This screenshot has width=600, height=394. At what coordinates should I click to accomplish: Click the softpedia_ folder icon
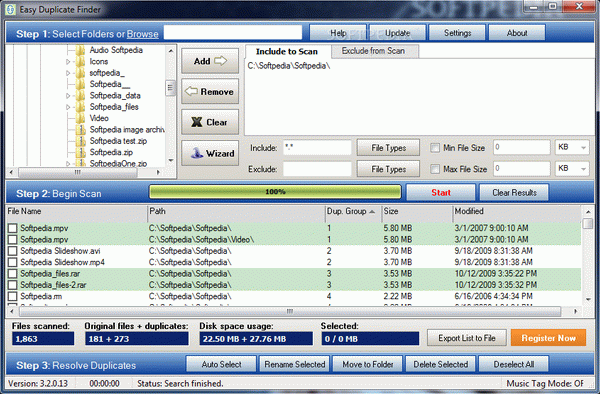80,73
